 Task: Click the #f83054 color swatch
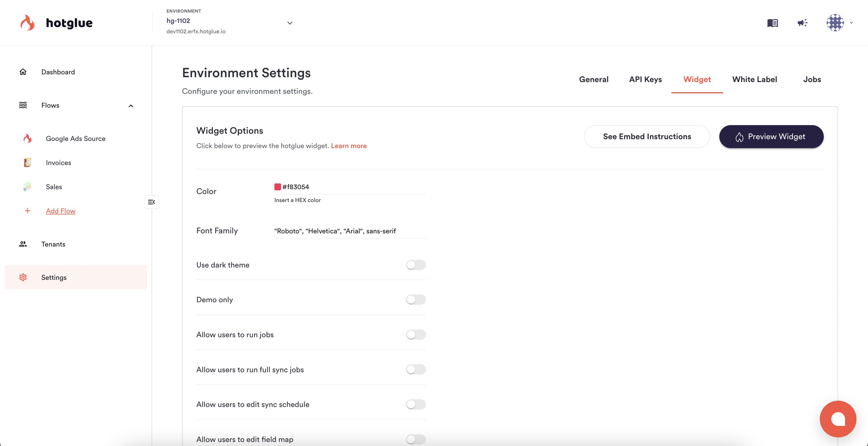(277, 187)
